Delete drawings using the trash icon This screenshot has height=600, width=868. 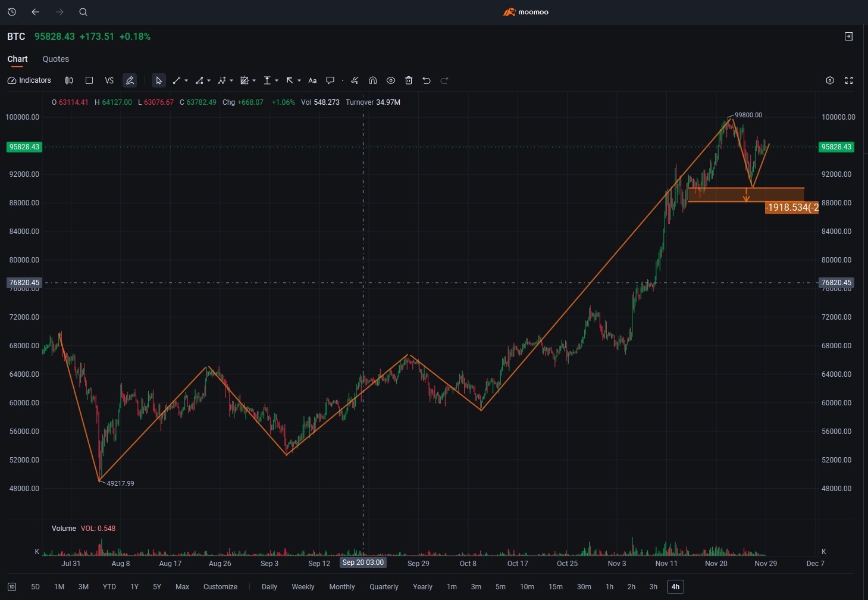(409, 80)
